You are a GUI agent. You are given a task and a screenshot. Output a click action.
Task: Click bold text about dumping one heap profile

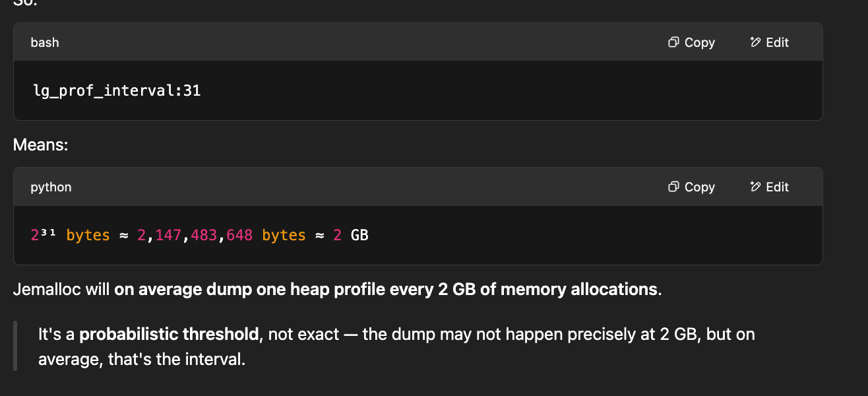[386, 289]
